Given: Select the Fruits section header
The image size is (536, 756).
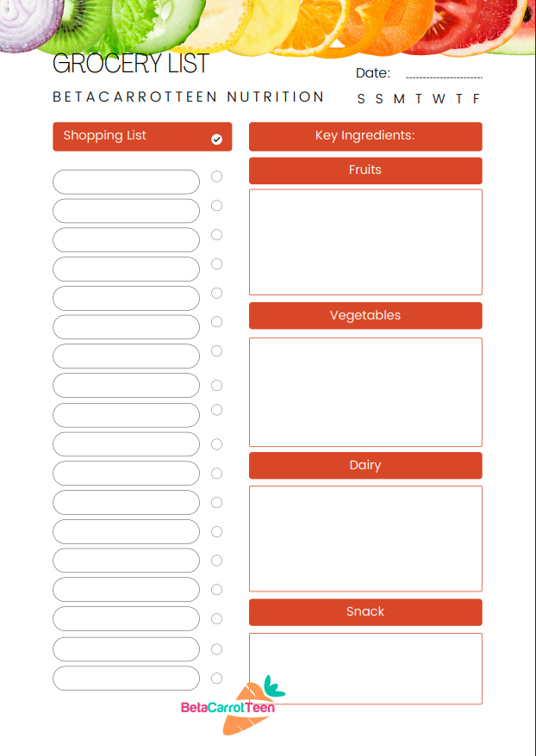Looking at the screenshot, I should point(365,170).
